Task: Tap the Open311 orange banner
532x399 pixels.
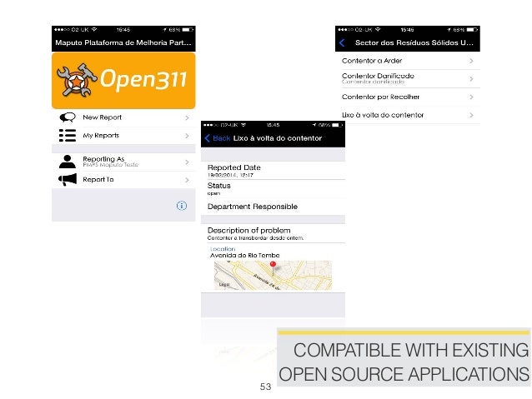Action: pyautogui.click(x=123, y=80)
